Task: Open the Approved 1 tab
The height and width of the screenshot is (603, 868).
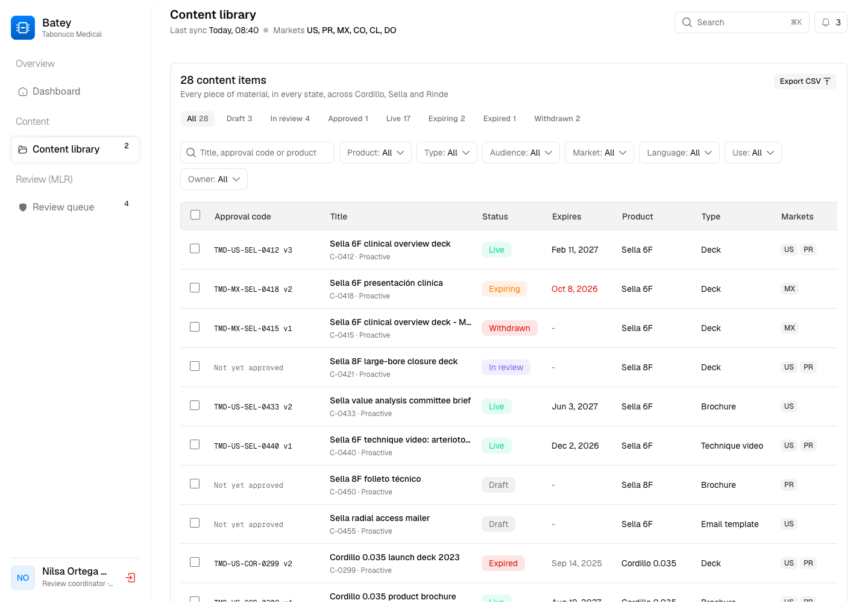Action: click(348, 119)
